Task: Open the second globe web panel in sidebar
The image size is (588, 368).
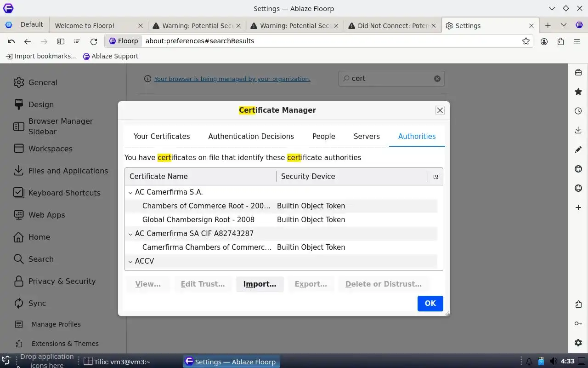Action: (x=578, y=188)
